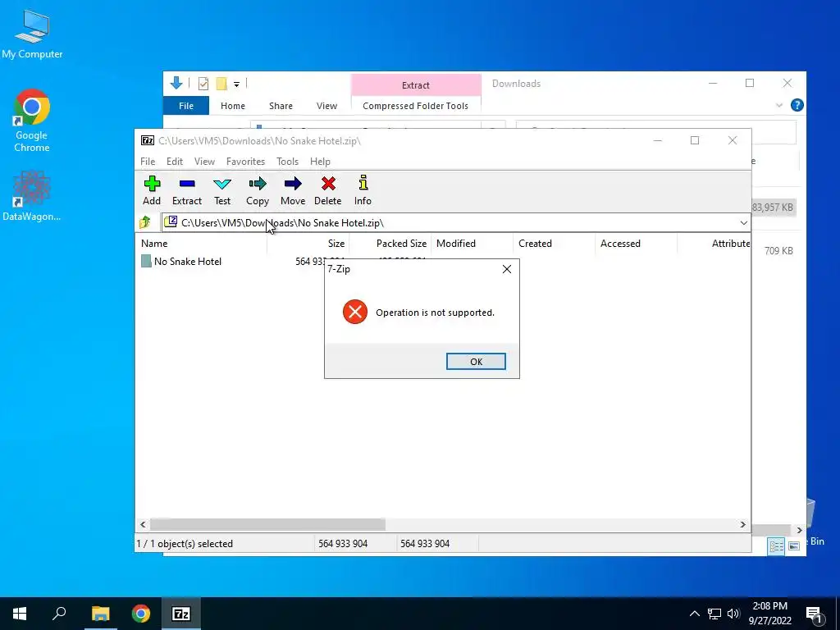Click the Chrome icon in the taskbar
Screen dimensions: 840x630
(x=140, y=614)
